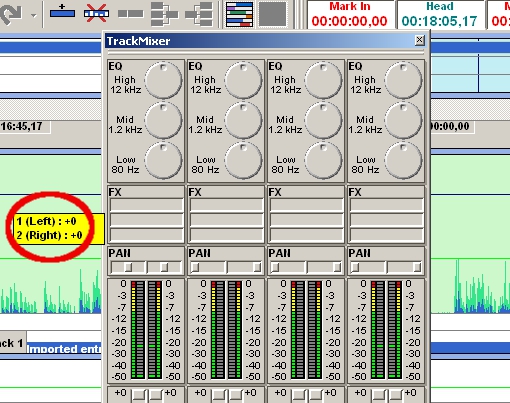The height and width of the screenshot is (403, 510).
Task: Click right gain fader thumb, fourth channel
Action: pyautogui.click(x=396, y=395)
